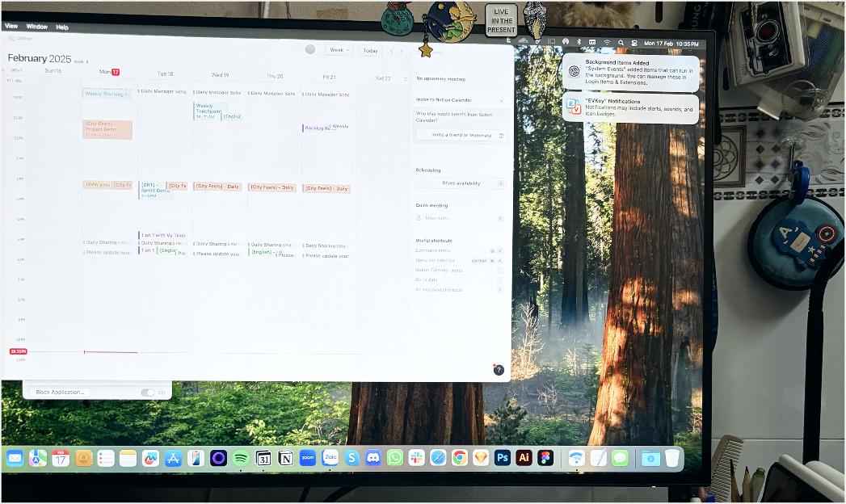Viewport: 846px width, 504px height.
Task: Open the Mail app in the Dock
Action: (15, 458)
